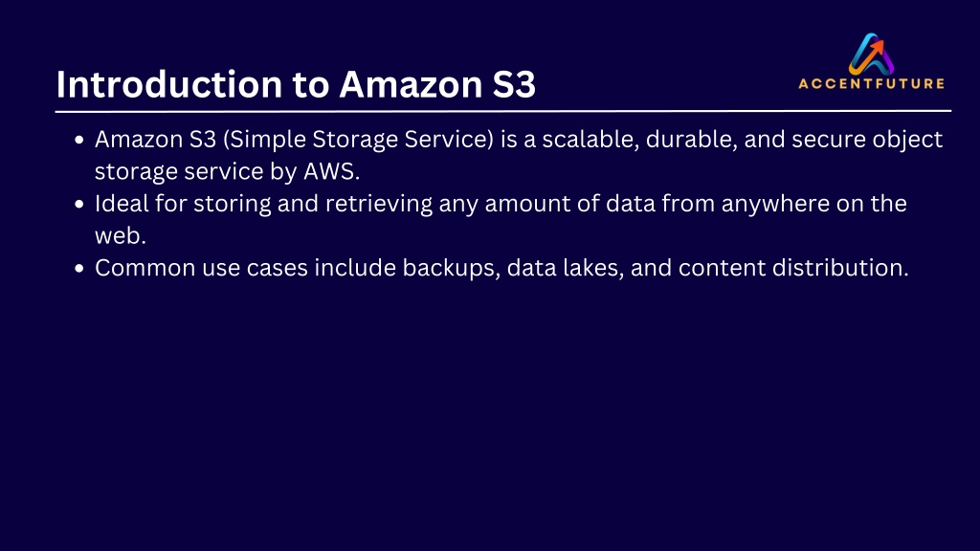The image size is (980, 551).
Task: Click the second bullet marker before Ideal
Action: (x=78, y=205)
